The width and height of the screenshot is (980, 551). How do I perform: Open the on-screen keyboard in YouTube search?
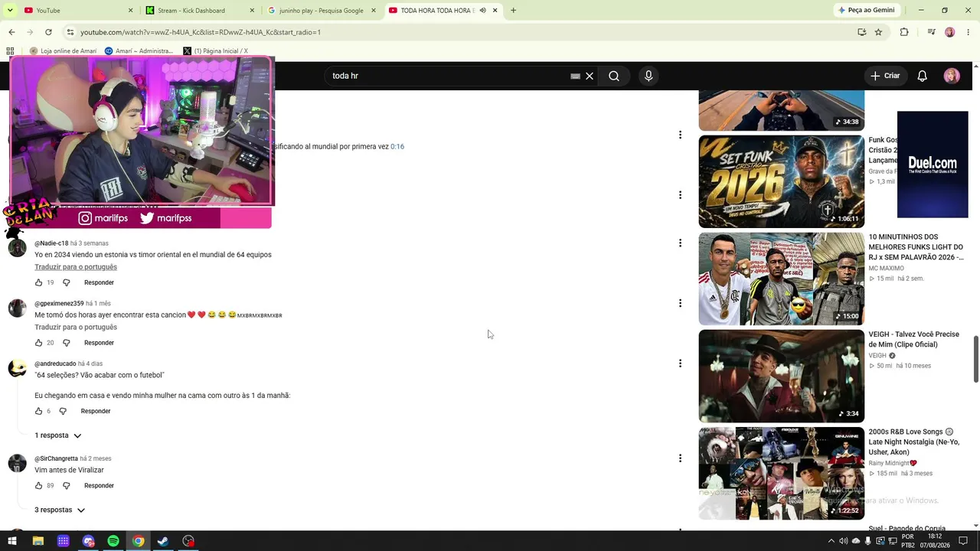pos(575,77)
